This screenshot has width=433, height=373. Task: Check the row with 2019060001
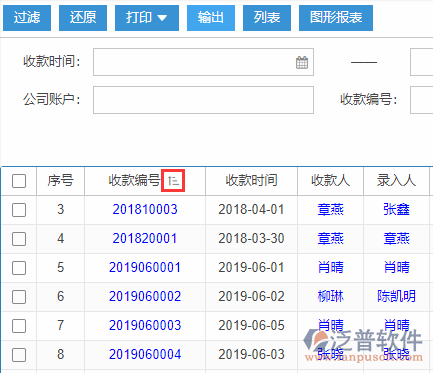[x=19, y=268]
